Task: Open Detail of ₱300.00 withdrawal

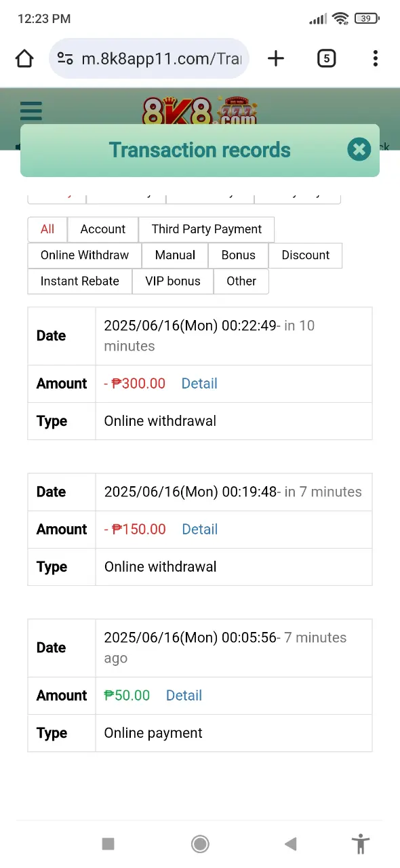Action: click(x=199, y=383)
